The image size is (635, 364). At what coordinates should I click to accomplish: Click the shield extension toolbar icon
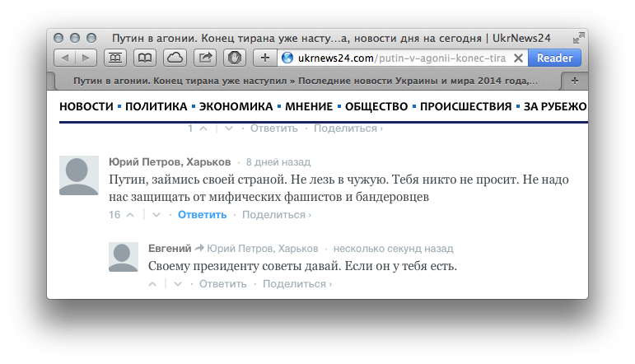coord(235,58)
